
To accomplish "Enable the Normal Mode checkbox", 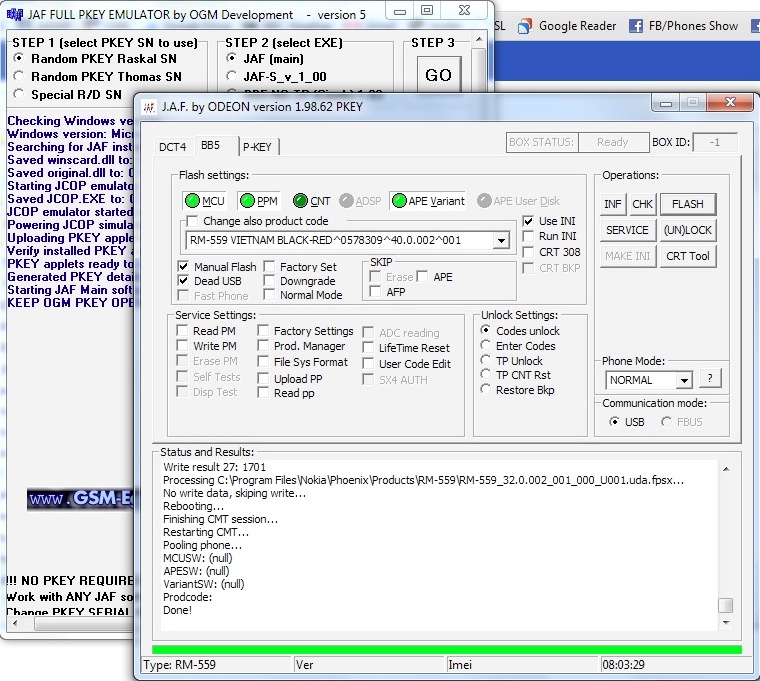I will (269, 295).
